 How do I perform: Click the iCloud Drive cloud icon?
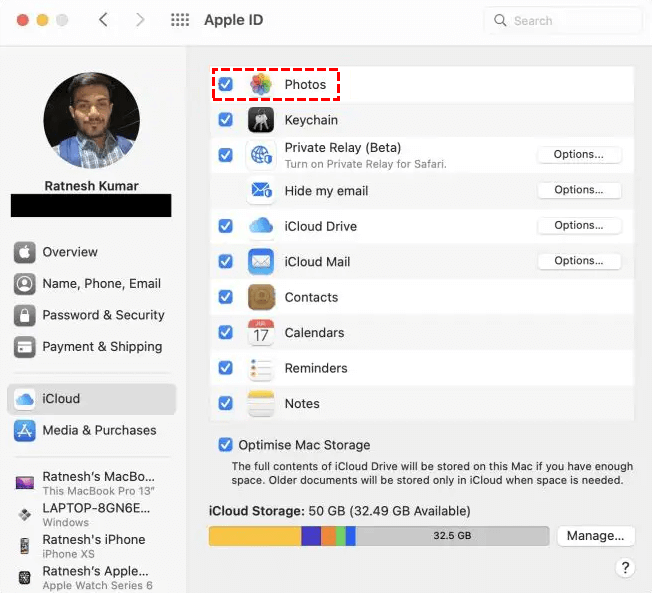(x=261, y=226)
